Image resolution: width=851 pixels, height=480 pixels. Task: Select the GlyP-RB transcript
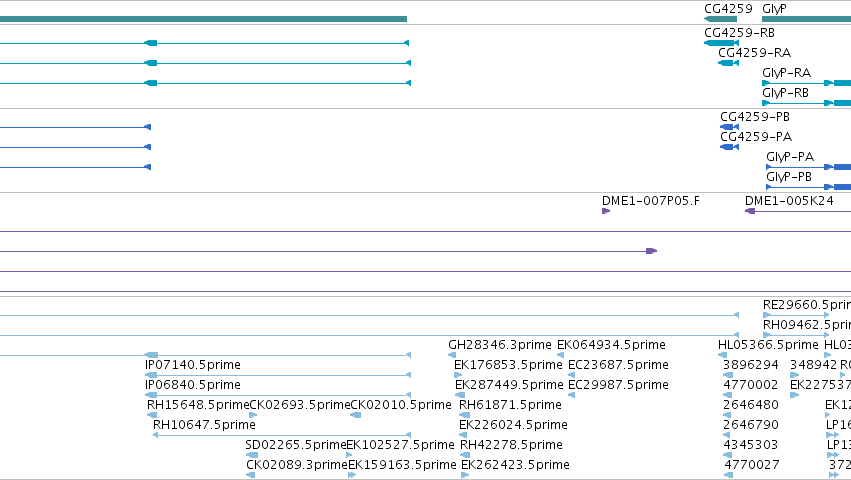point(806,103)
